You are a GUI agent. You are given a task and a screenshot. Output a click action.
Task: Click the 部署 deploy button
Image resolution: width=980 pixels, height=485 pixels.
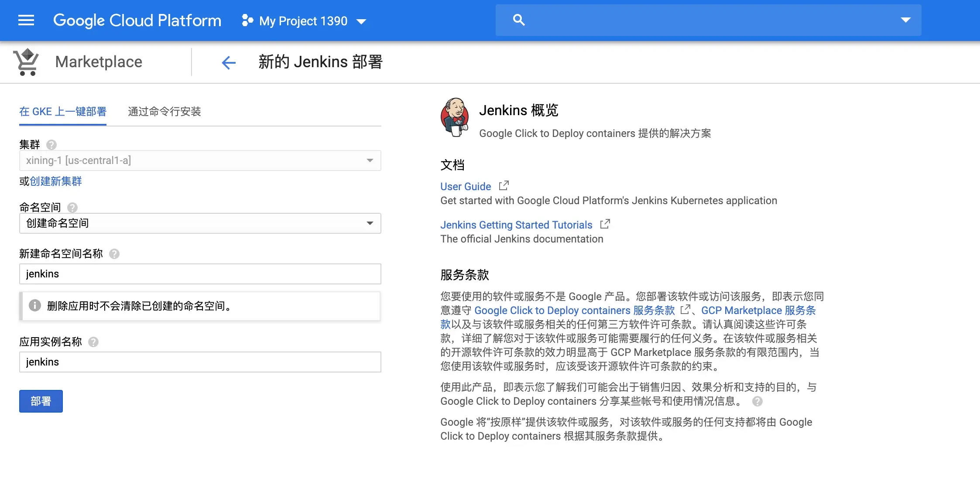pos(41,401)
